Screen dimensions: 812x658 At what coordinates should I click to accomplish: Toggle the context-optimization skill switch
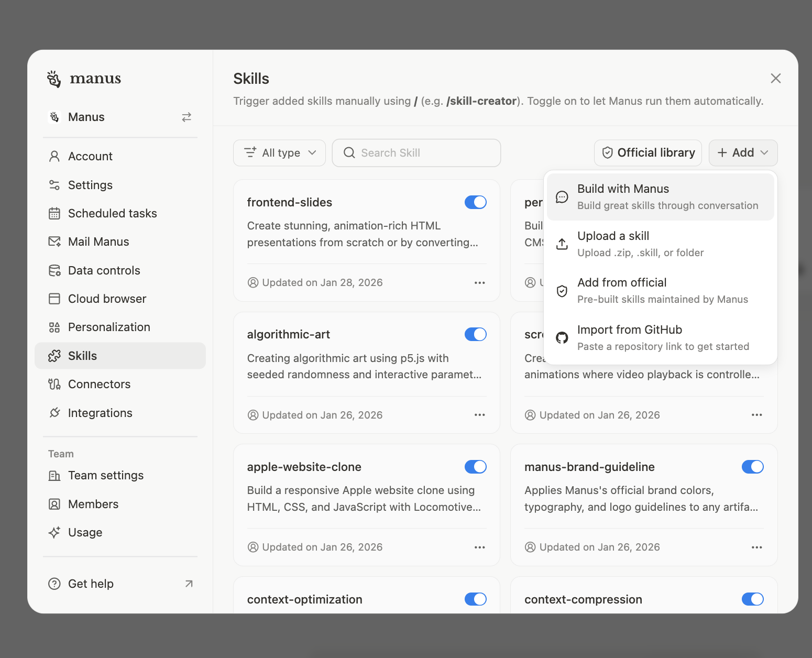(476, 599)
